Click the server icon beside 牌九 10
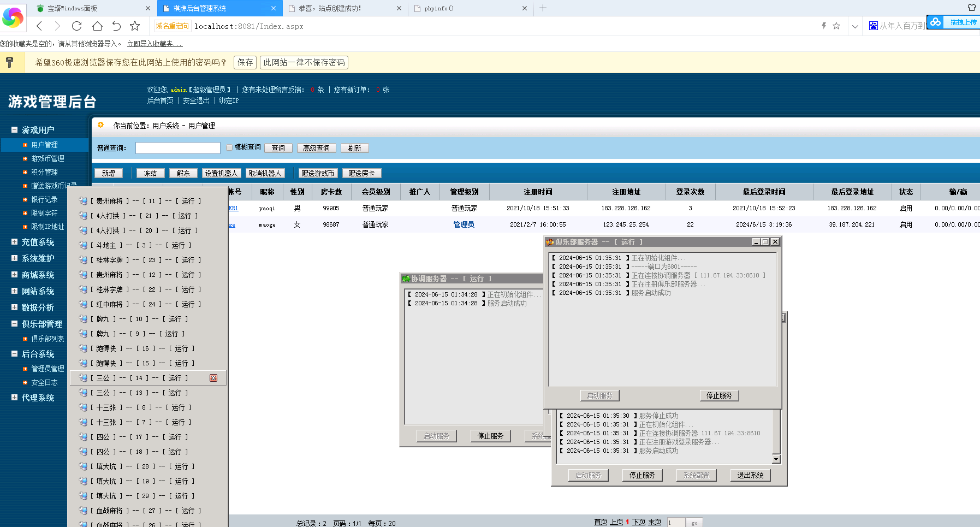This screenshot has height=527, width=980. click(83, 319)
